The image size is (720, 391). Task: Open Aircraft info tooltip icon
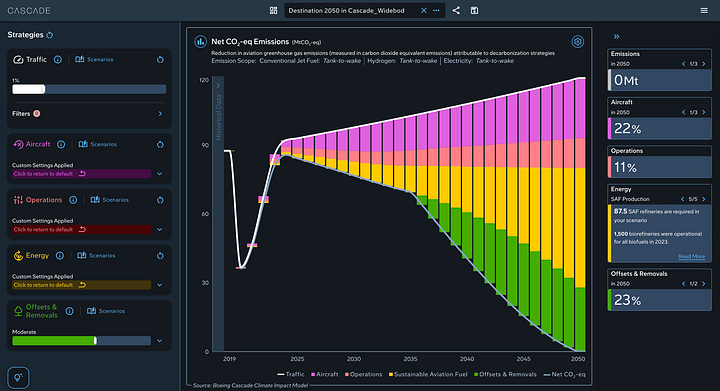tap(61, 144)
